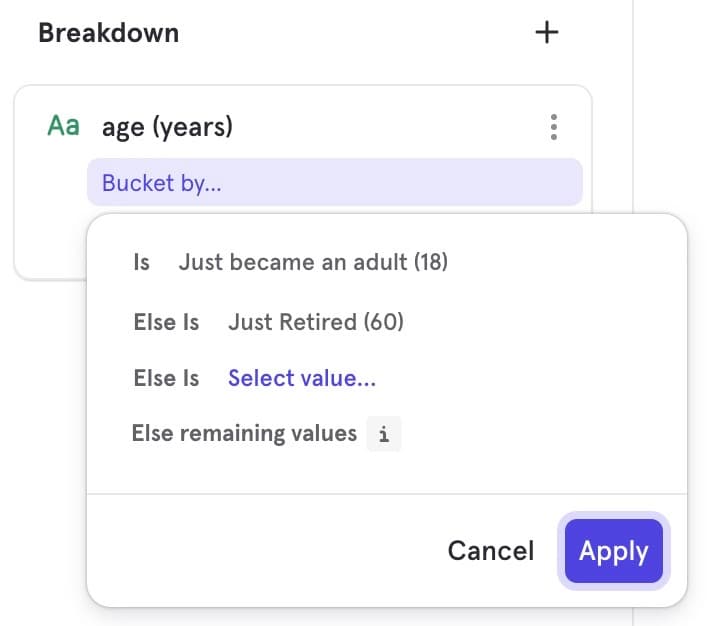Click the horizontal divider above Cancel
The height and width of the screenshot is (626, 710).
[386, 494]
